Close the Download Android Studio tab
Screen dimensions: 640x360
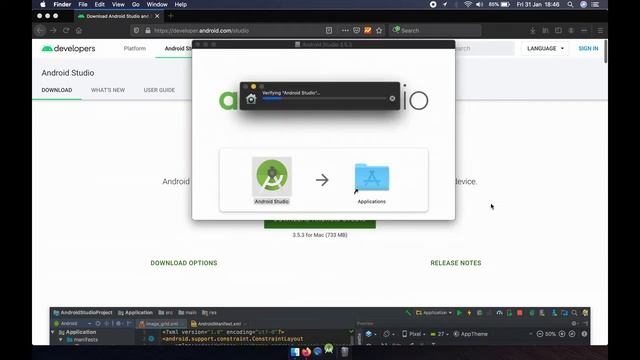157,16
